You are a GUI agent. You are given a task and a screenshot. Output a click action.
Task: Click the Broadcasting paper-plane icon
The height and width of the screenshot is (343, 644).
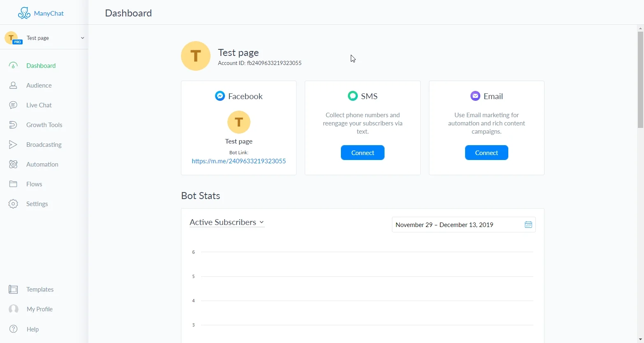(x=13, y=144)
